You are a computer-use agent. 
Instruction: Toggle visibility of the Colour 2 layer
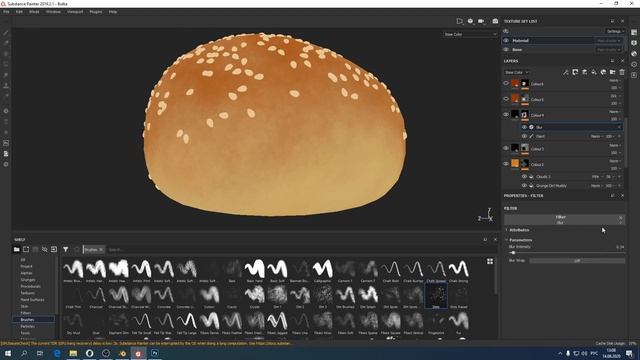coord(506,164)
